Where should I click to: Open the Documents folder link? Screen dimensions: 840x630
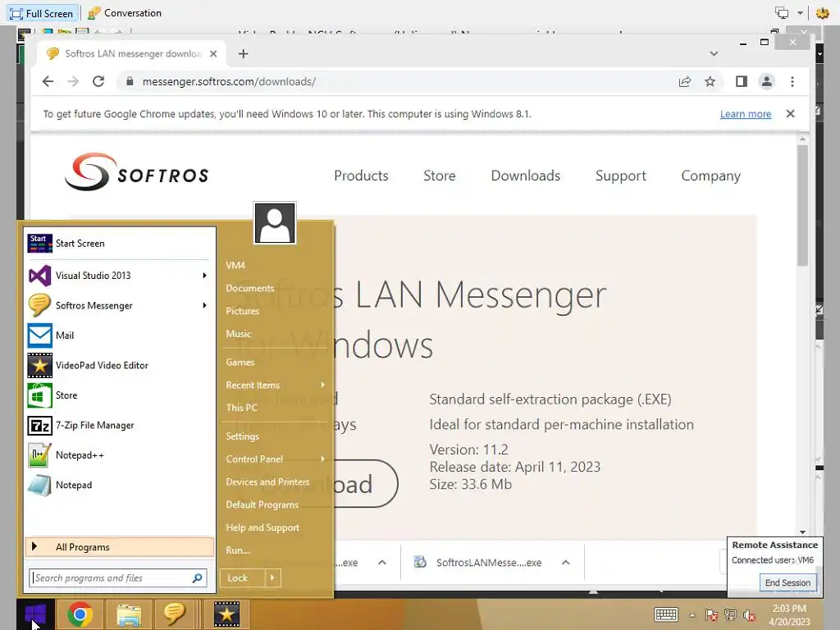pyautogui.click(x=249, y=288)
